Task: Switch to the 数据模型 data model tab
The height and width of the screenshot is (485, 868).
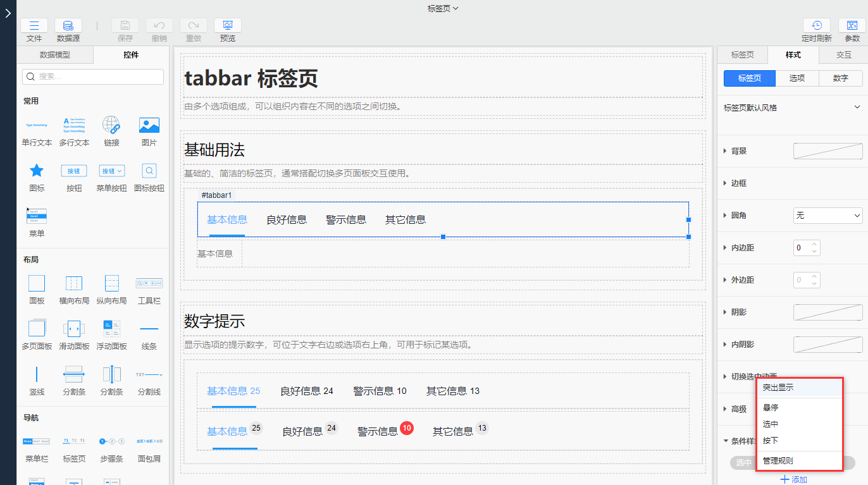Action: click(55, 55)
